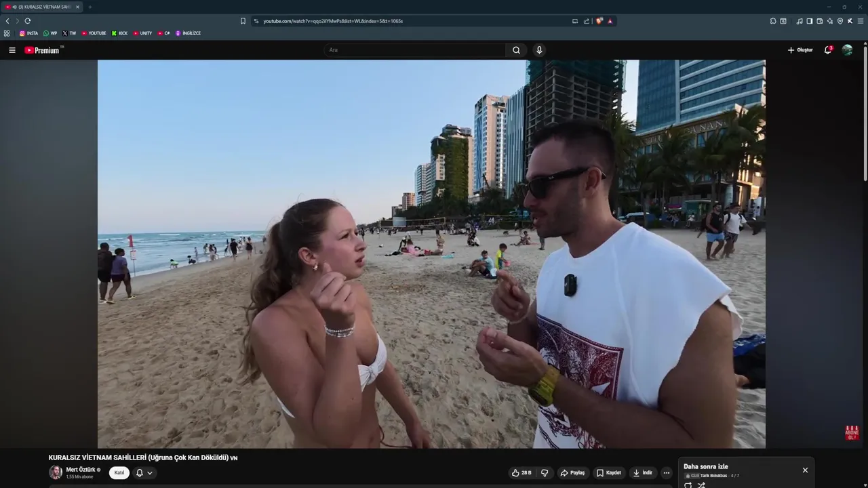This screenshot has width=868, height=488.
Task: Click the video player to pause
Action: click(431, 254)
